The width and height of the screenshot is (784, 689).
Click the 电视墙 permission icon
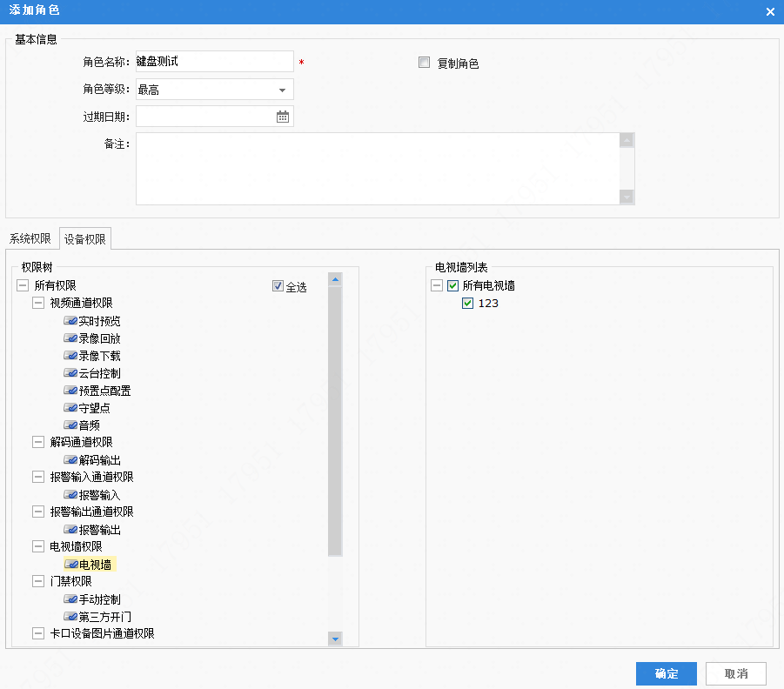pos(70,564)
